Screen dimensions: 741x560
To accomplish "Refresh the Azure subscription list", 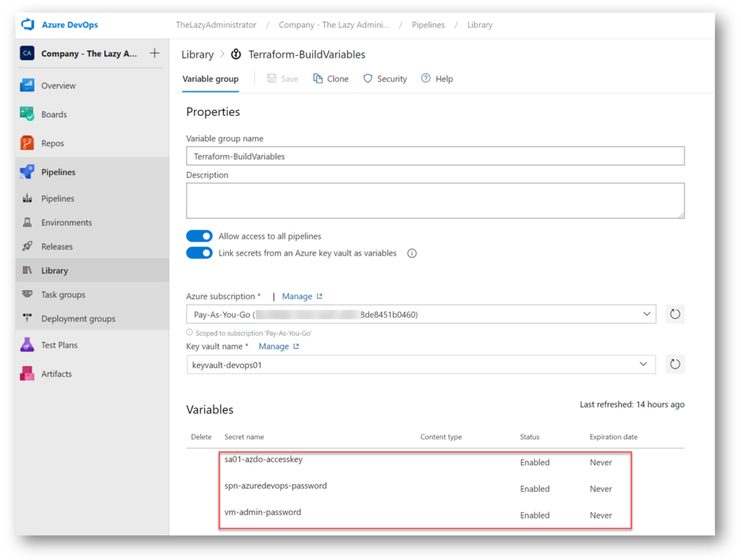I will click(675, 314).
